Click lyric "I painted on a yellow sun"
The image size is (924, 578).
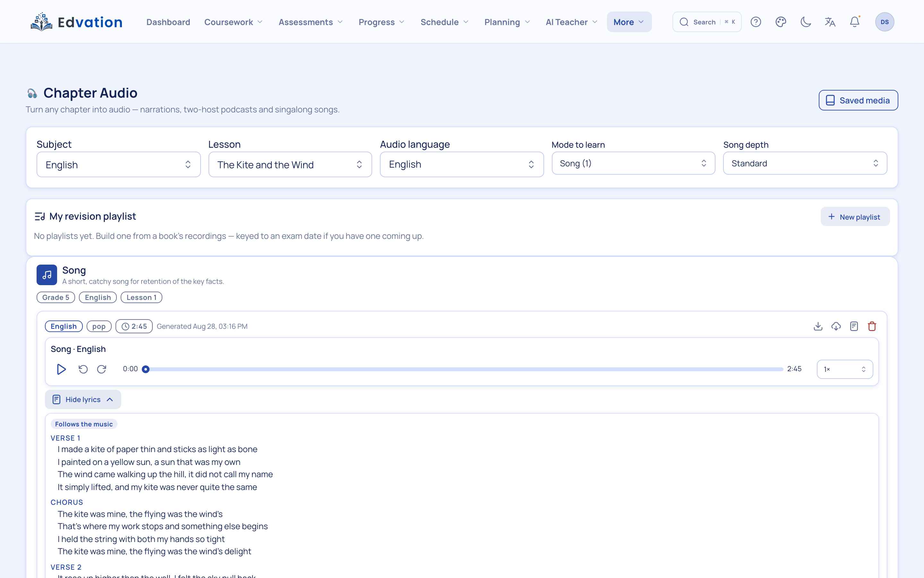tap(149, 462)
